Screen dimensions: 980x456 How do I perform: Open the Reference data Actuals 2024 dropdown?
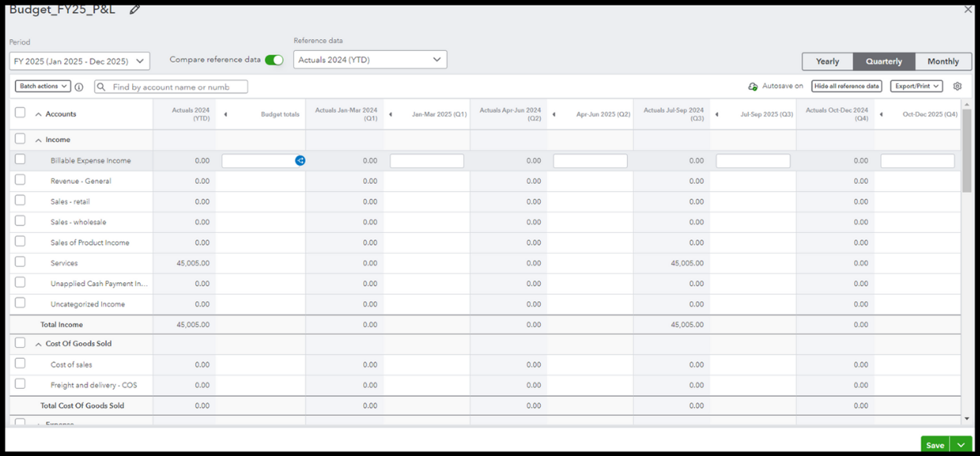pos(370,60)
